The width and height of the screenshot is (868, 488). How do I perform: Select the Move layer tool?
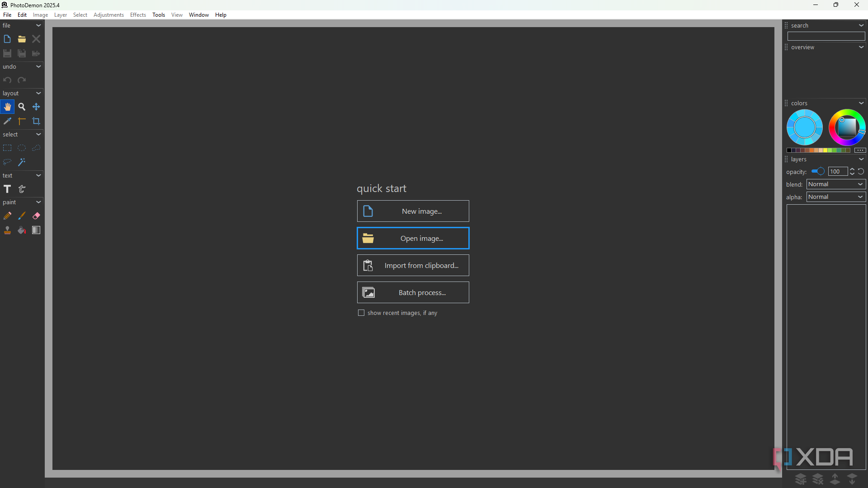pyautogui.click(x=36, y=107)
